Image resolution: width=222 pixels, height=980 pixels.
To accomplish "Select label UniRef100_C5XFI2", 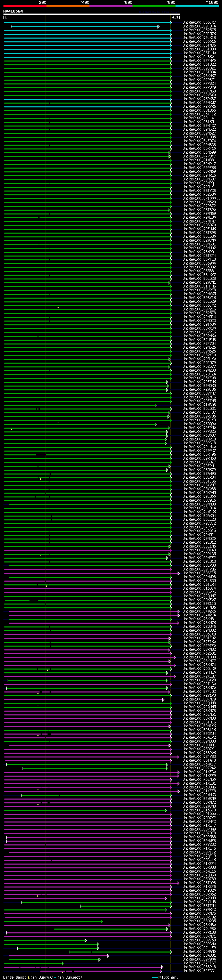I will pyautogui.click(x=199, y=114).
